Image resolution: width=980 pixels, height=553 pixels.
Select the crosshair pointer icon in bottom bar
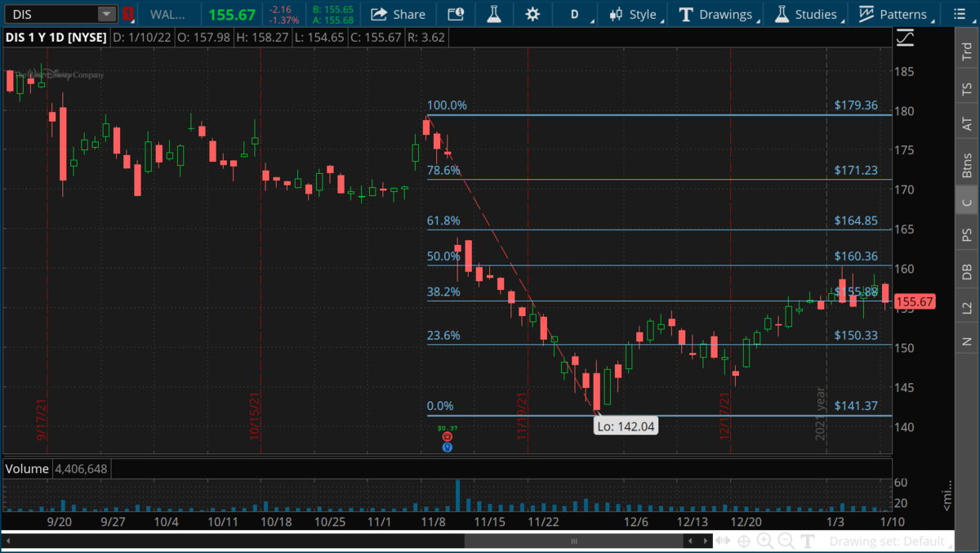click(x=744, y=541)
